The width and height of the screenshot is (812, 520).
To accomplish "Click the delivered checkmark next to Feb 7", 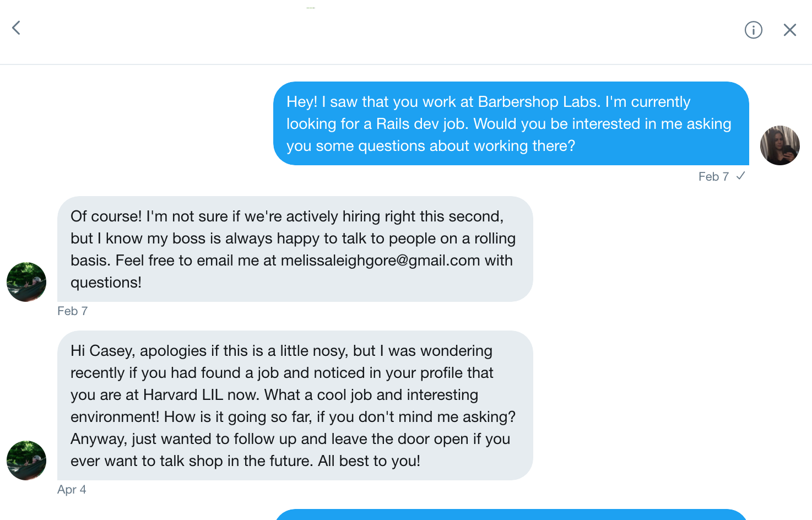I will click(x=741, y=176).
